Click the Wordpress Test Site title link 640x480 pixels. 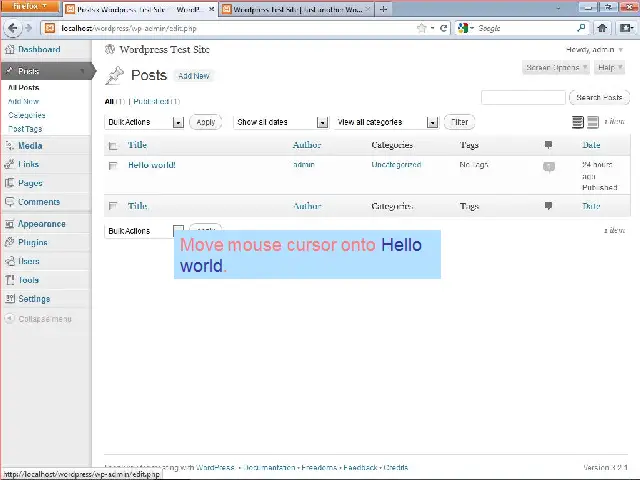coord(164,49)
